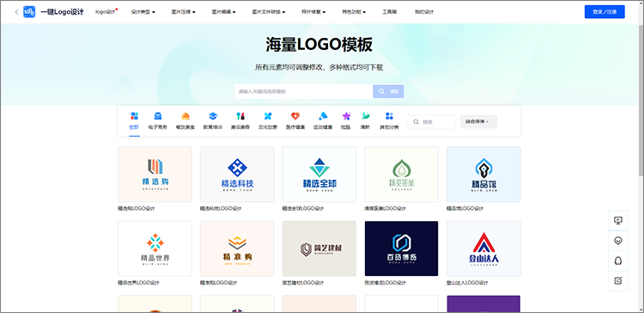The height and width of the screenshot is (313, 644).
Task: Click the 精品馆LOGO设计 caption link
Action: tap(465, 209)
